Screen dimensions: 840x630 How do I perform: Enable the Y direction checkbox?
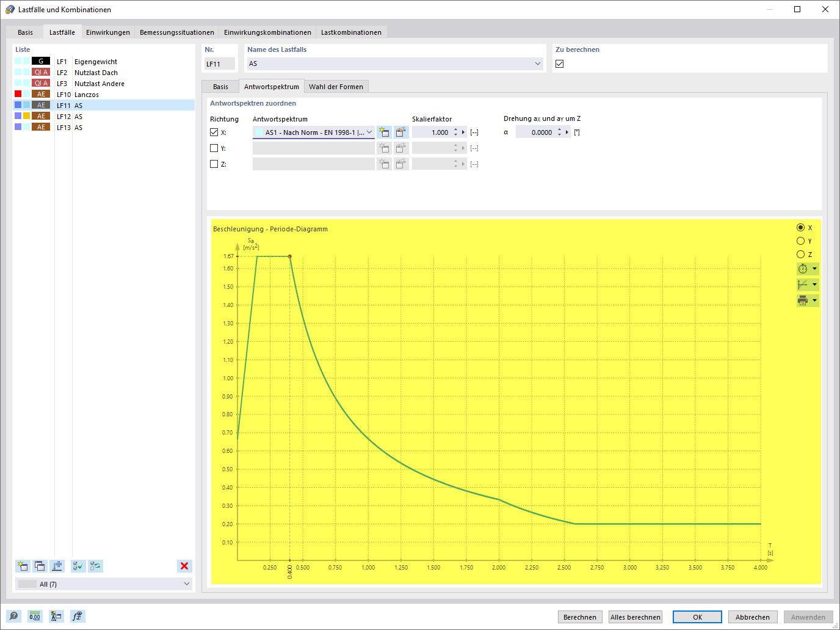[x=214, y=148]
